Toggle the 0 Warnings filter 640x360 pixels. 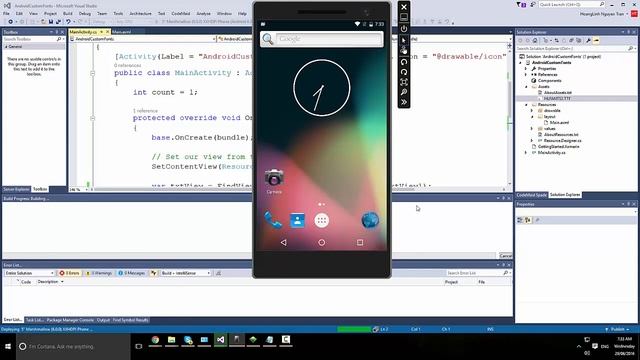[99, 273]
